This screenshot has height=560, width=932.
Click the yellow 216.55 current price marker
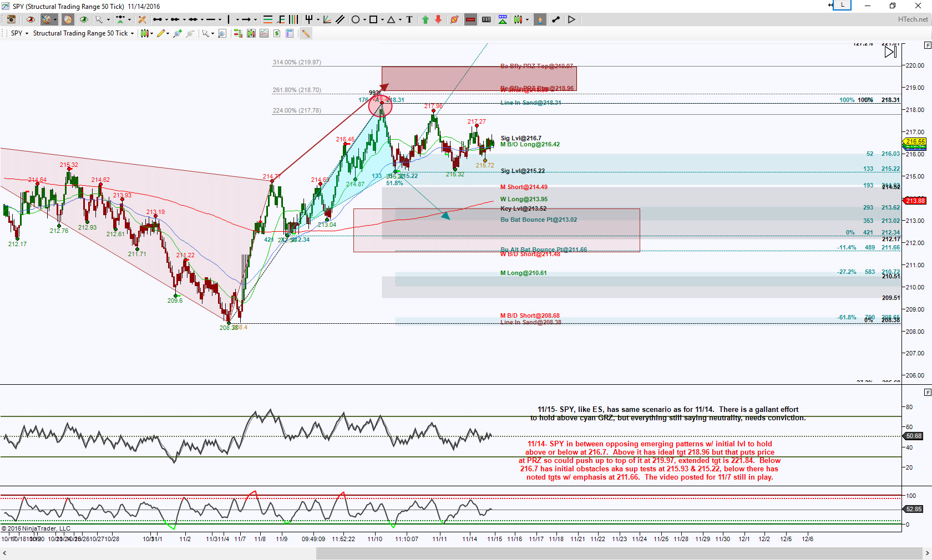coord(915,141)
